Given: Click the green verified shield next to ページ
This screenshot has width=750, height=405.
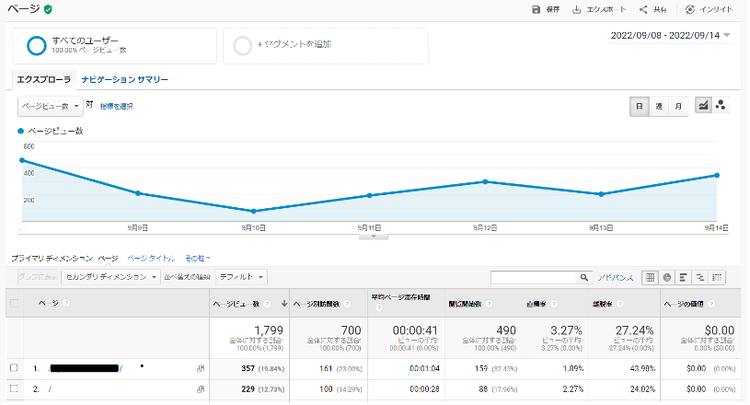Looking at the screenshot, I should pyautogui.click(x=48, y=9).
